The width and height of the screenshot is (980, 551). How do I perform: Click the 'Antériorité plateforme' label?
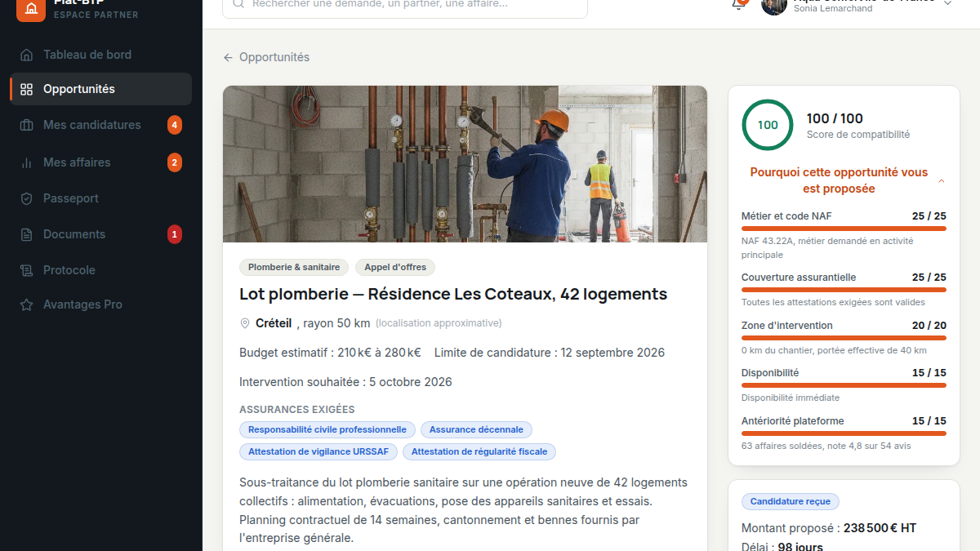click(793, 421)
